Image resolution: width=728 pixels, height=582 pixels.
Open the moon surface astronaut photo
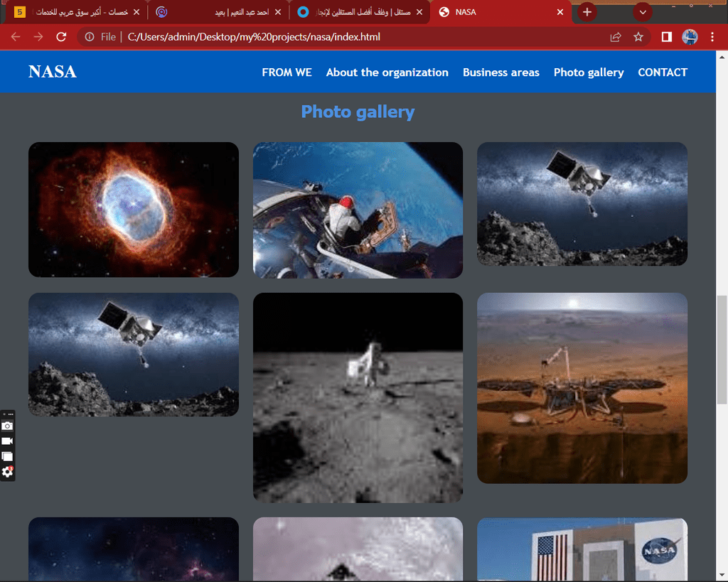[x=358, y=398]
